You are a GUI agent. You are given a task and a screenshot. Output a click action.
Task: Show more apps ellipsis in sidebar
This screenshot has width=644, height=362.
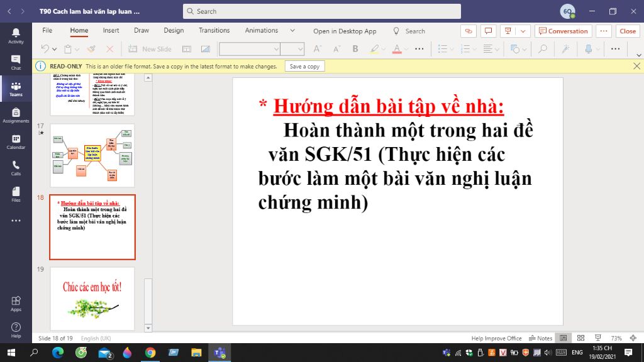click(x=16, y=221)
